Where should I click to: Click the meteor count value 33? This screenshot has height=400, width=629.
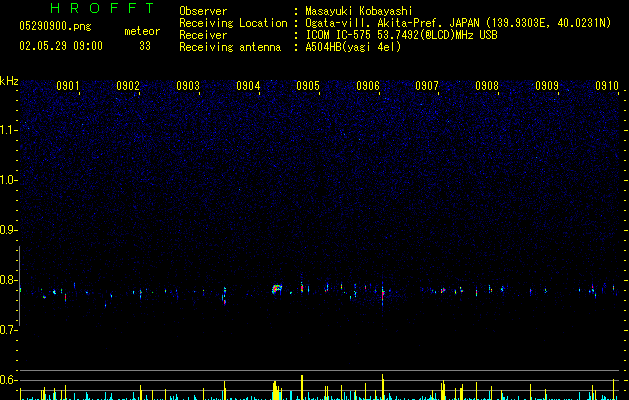tap(145, 46)
